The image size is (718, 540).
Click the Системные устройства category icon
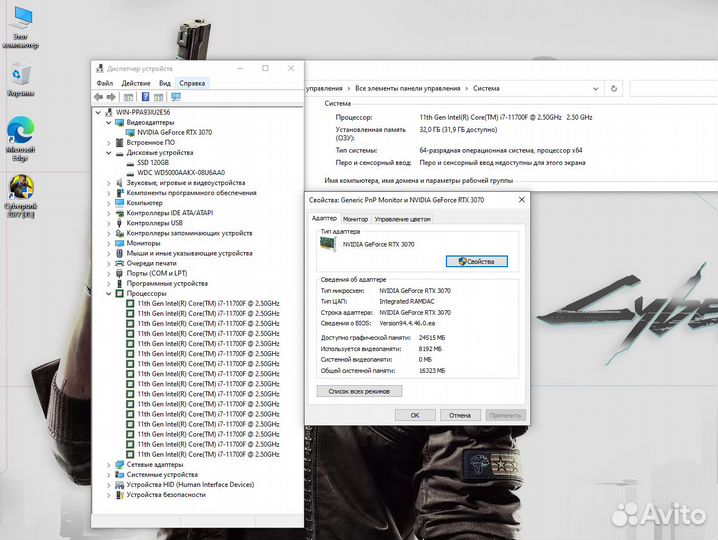pyautogui.click(x=120, y=475)
